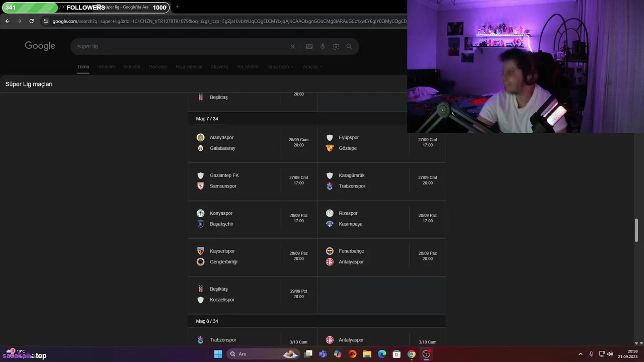Open Task View on the taskbar
This screenshot has height=362, width=644.
[308, 354]
